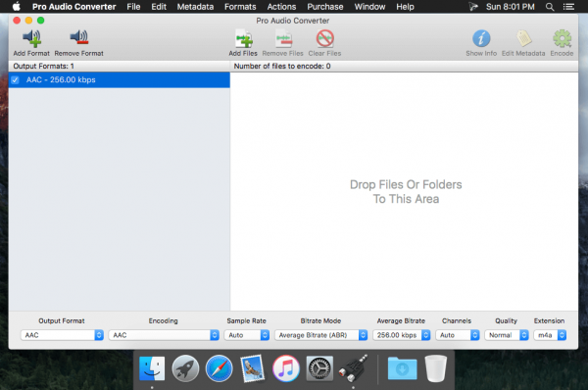The image size is (588, 390).
Task: Open the Formats menu
Action: (x=240, y=7)
